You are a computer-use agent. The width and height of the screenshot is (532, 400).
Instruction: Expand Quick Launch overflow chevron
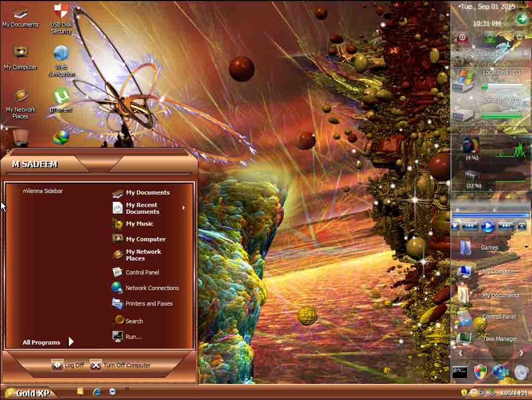point(127,389)
